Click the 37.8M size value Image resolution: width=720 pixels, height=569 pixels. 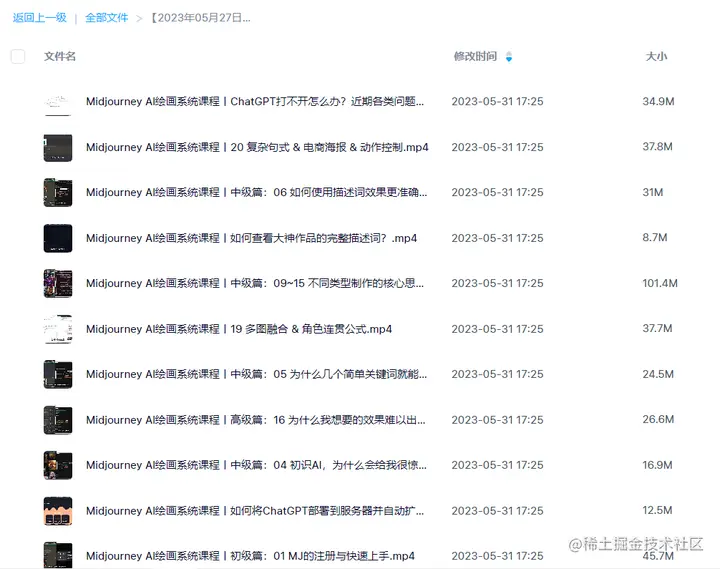point(657,146)
